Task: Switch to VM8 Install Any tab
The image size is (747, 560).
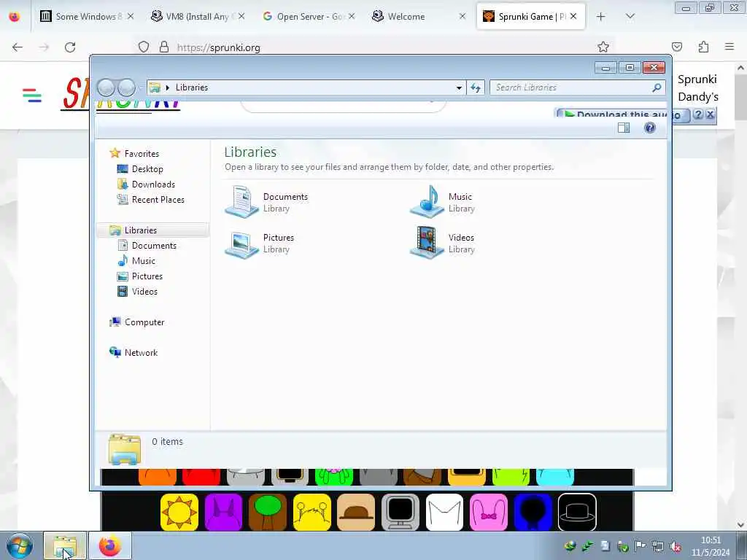Action: click(198, 16)
